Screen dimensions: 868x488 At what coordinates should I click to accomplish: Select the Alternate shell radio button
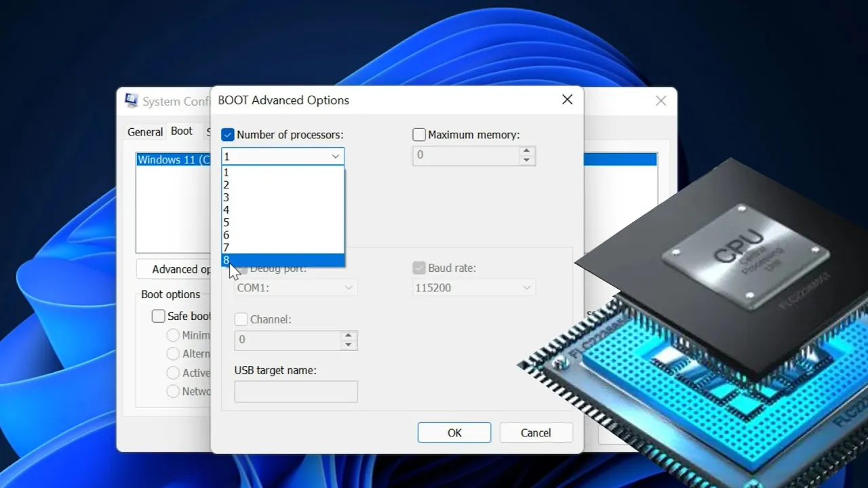(173, 354)
